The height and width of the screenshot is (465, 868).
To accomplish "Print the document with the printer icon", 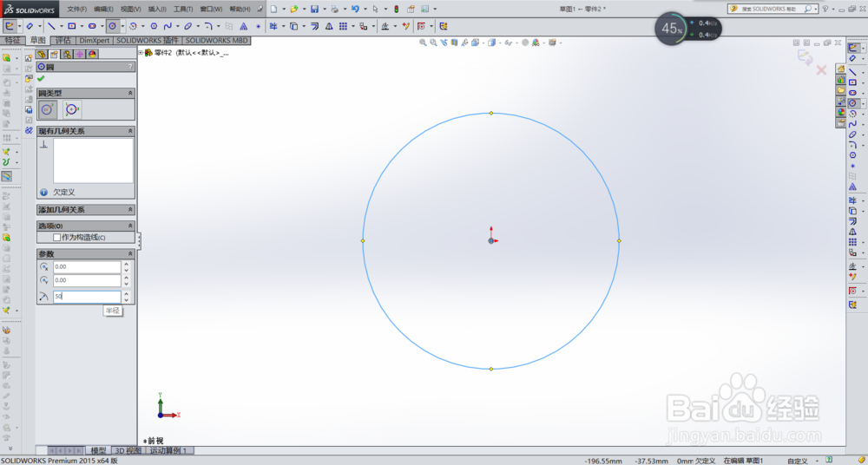I will coord(334,9).
